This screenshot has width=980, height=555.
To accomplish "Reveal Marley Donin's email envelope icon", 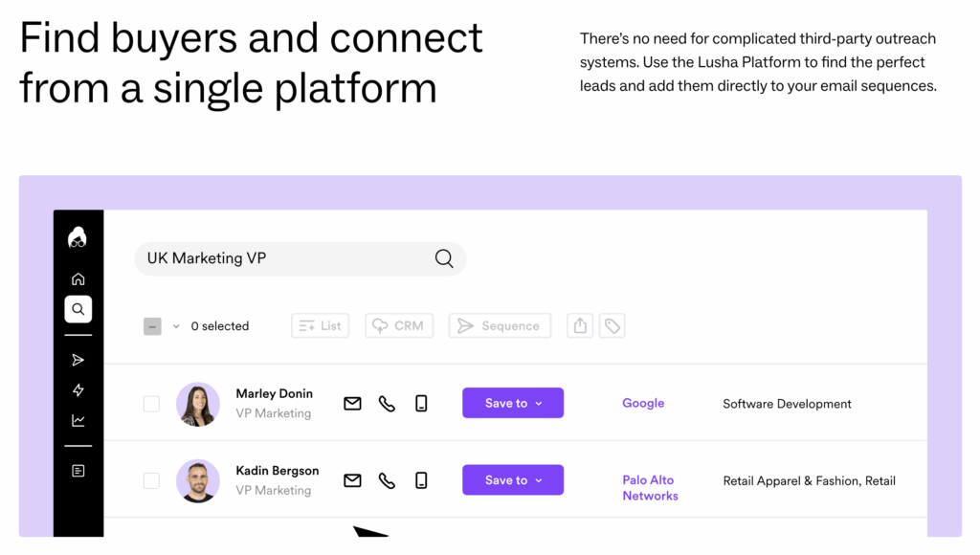I will [352, 404].
